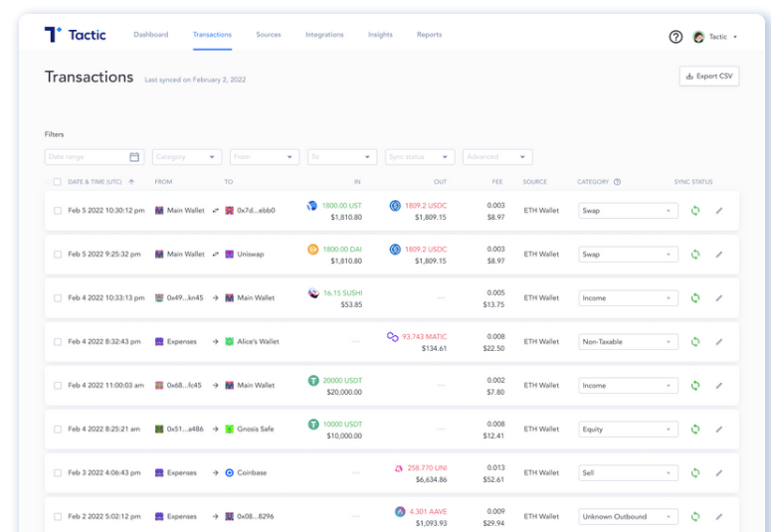Open the Sources tab
This screenshot has height=532, width=771.
[269, 35]
